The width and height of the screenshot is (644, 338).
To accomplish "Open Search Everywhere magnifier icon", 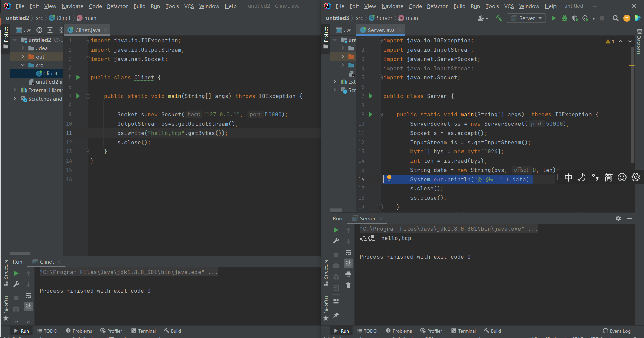I will pyautogui.click(x=615, y=18).
